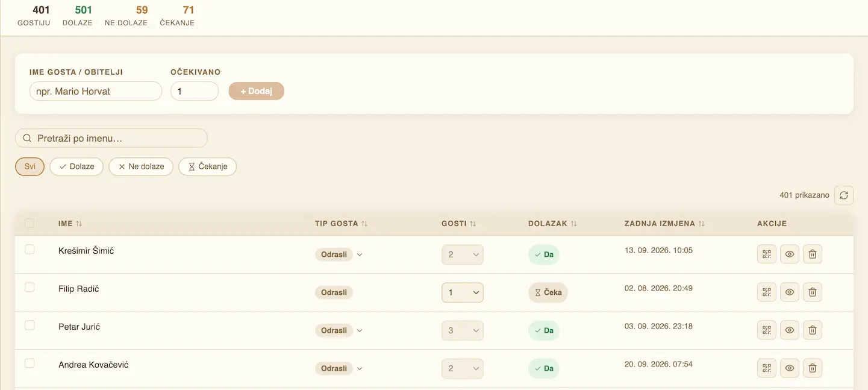868x390 pixels.
Task: Click date 13. 09. 2026. 10:05
Action: click(x=659, y=250)
